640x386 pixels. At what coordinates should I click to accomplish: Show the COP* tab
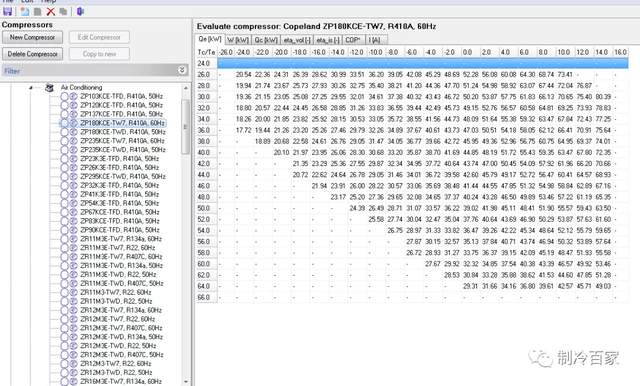tap(353, 40)
